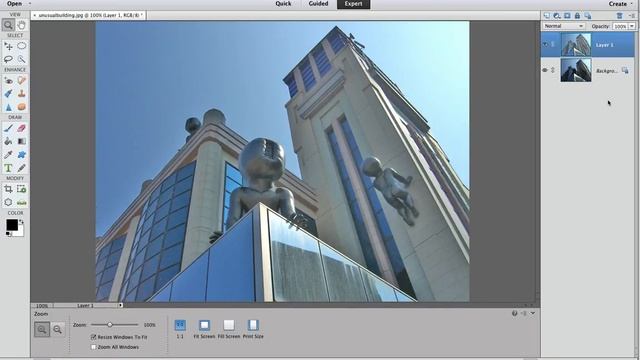Click the Open button
The width and height of the screenshot is (640, 360).
(x=14, y=4)
